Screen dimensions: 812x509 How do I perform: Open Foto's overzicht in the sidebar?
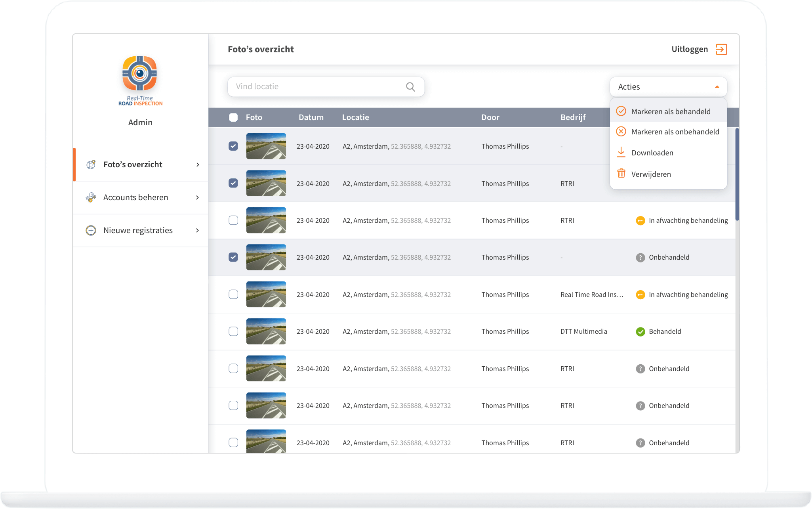141,165
